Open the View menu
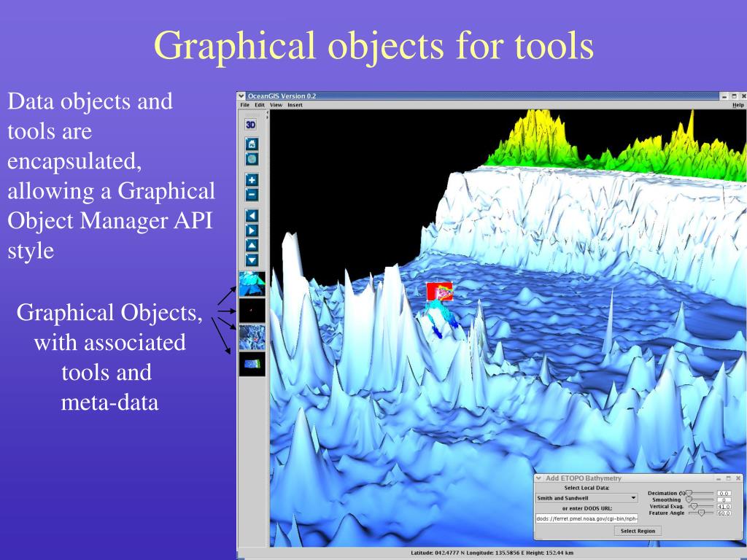This screenshot has width=747, height=560. tap(276, 105)
